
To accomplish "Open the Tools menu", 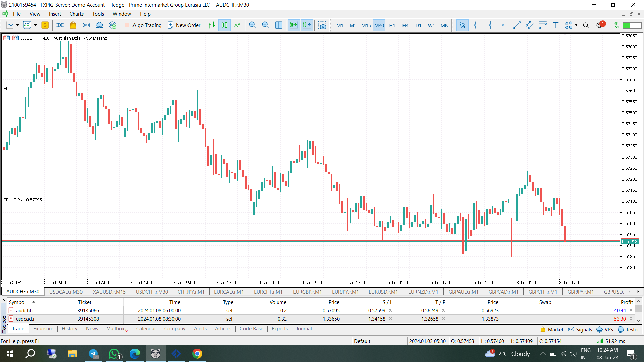I will pos(98,14).
